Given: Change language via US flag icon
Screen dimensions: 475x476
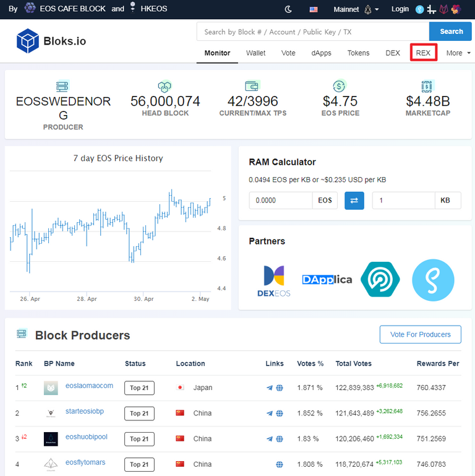Looking at the screenshot, I should (x=314, y=9).
